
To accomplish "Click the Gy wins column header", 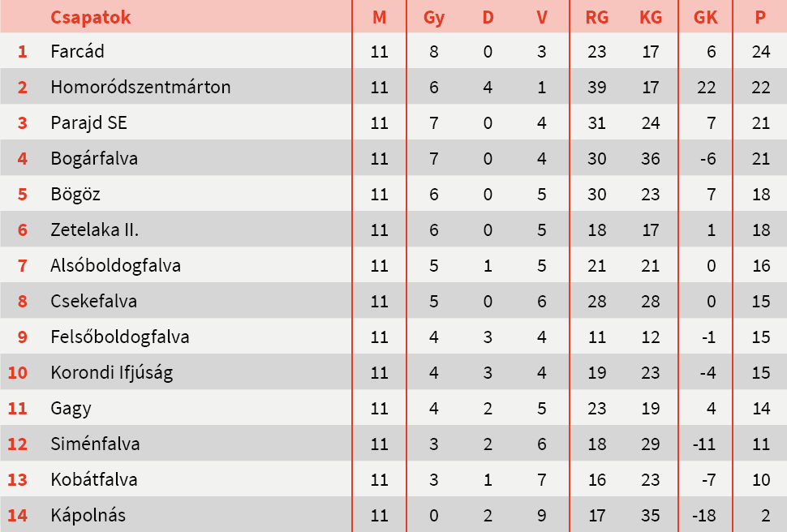I will 434,17.
